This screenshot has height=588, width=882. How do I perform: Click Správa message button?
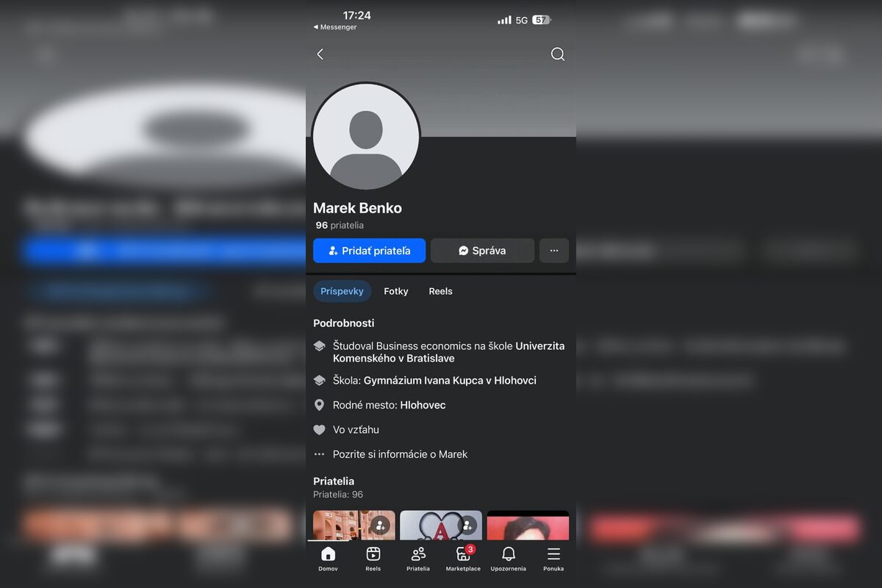tap(482, 251)
